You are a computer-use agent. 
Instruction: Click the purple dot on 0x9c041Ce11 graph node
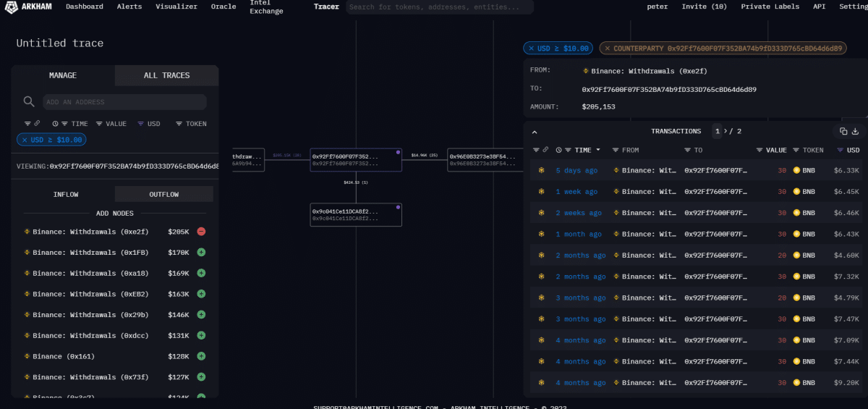(398, 206)
